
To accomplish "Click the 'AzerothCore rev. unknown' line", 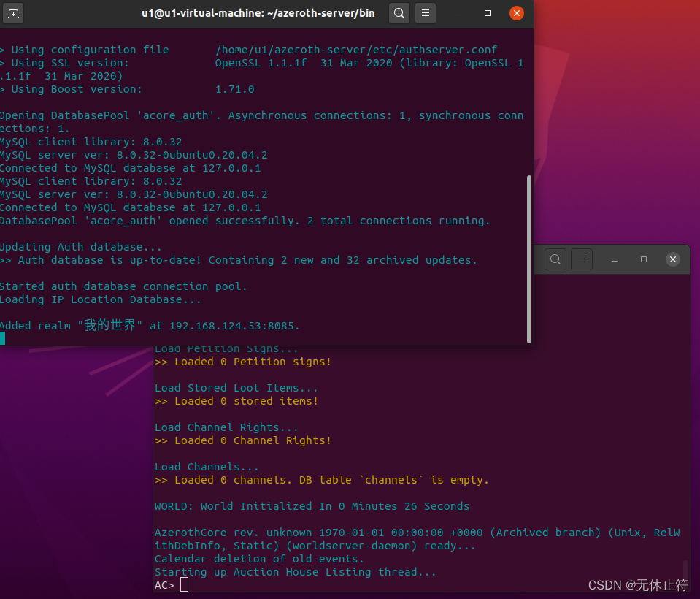I will (418, 533).
